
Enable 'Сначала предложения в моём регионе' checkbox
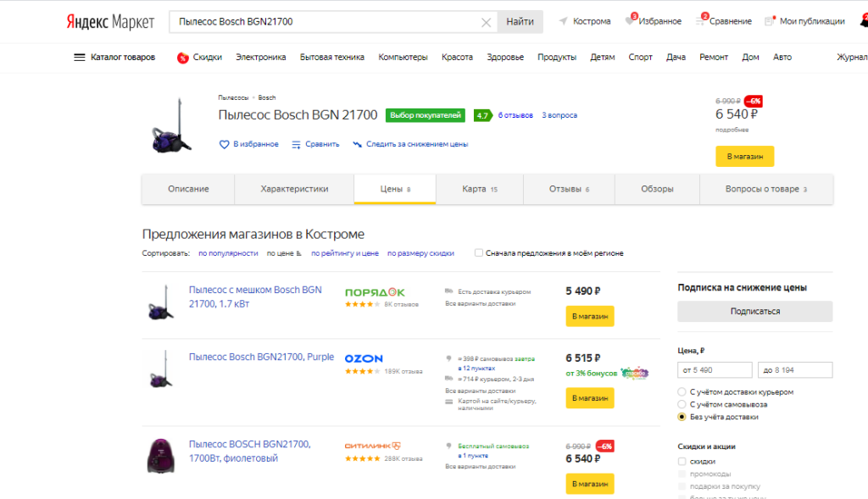pyautogui.click(x=479, y=252)
